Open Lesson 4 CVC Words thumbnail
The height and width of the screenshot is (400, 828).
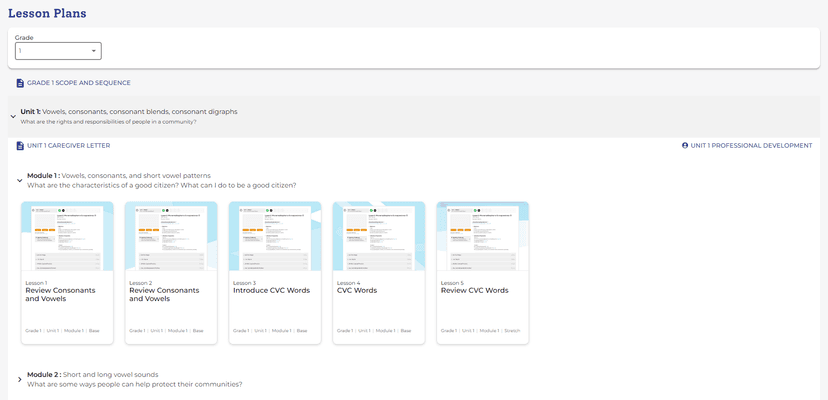379,236
